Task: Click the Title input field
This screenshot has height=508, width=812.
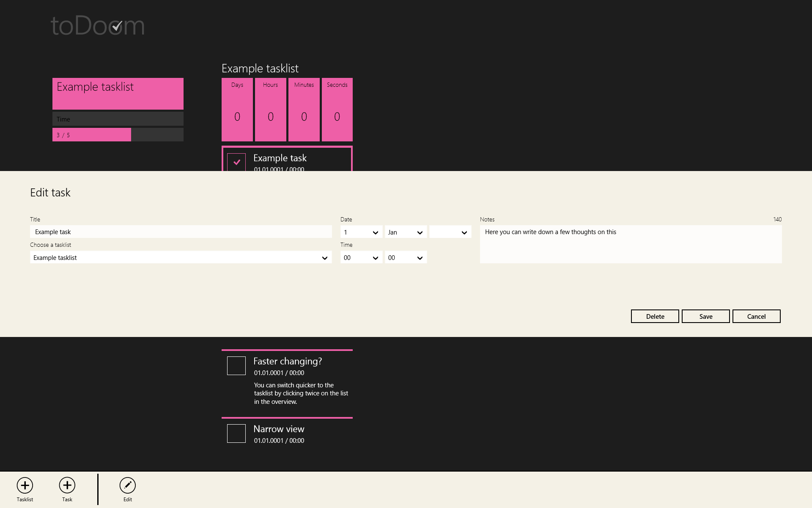Action: tap(181, 232)
